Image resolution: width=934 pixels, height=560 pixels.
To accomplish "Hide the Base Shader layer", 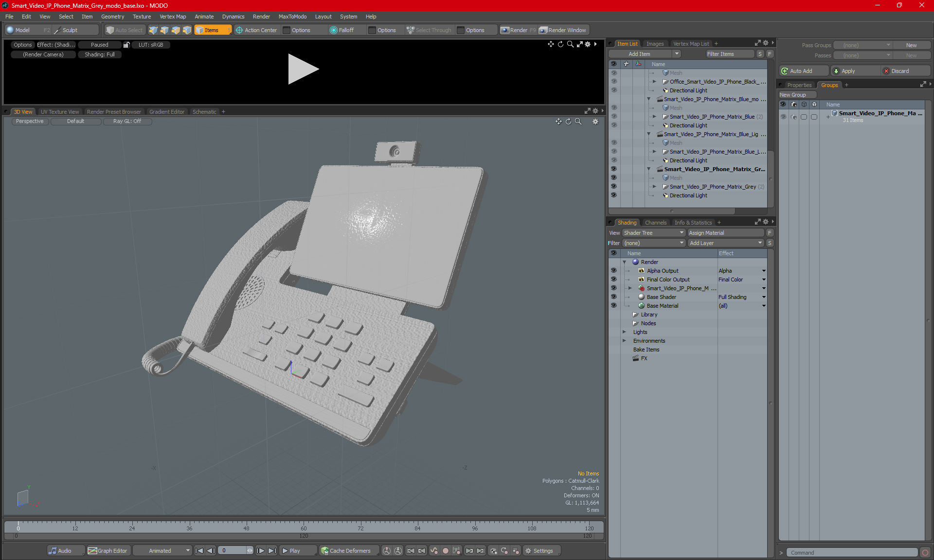I will (x=613, y=297).
